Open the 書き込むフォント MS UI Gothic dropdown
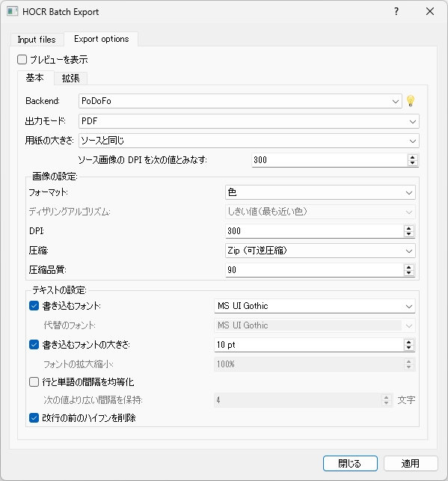Image resolution: width=448 pixels, height=481 pixels. 315,306
